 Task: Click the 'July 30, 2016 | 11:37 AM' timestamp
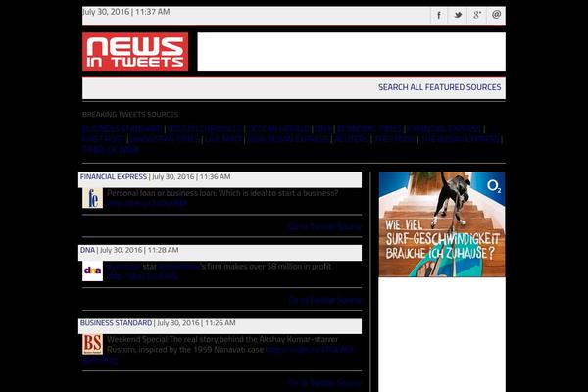[126, 12]
